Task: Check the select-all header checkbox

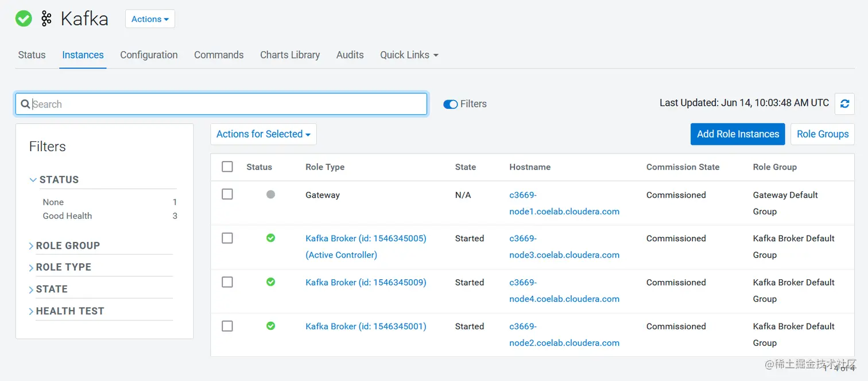Action: coord(227,167)
